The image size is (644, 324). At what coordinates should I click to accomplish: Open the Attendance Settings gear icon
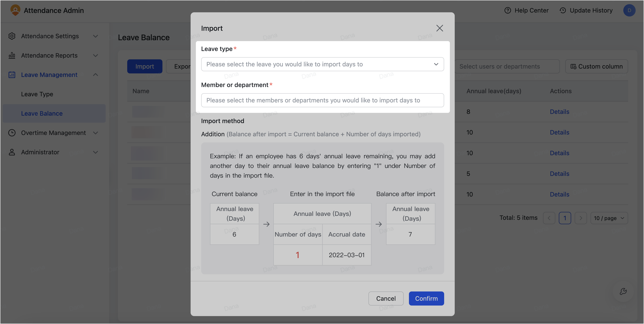pyautogui.click(x=12, y=36)
